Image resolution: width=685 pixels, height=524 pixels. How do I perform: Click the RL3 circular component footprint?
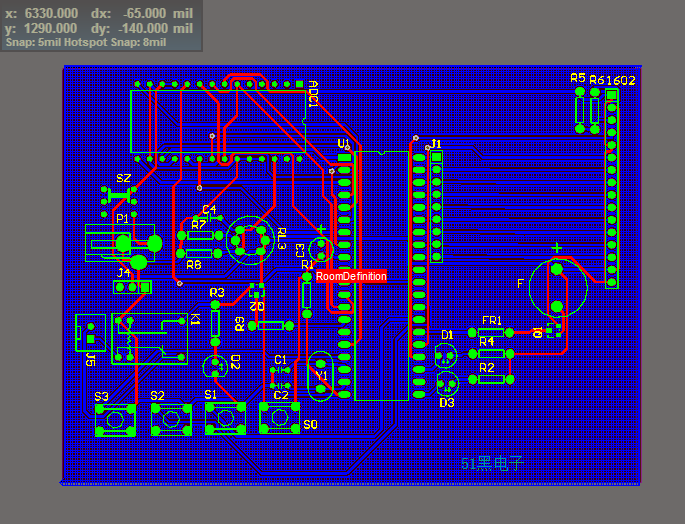pos(250,240)
